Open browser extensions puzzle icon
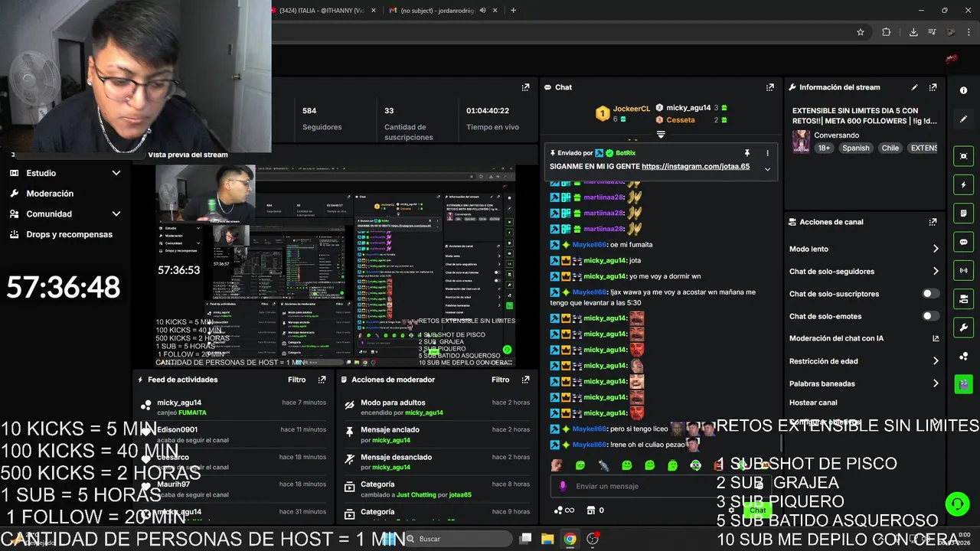 click(x=886, y=32)
